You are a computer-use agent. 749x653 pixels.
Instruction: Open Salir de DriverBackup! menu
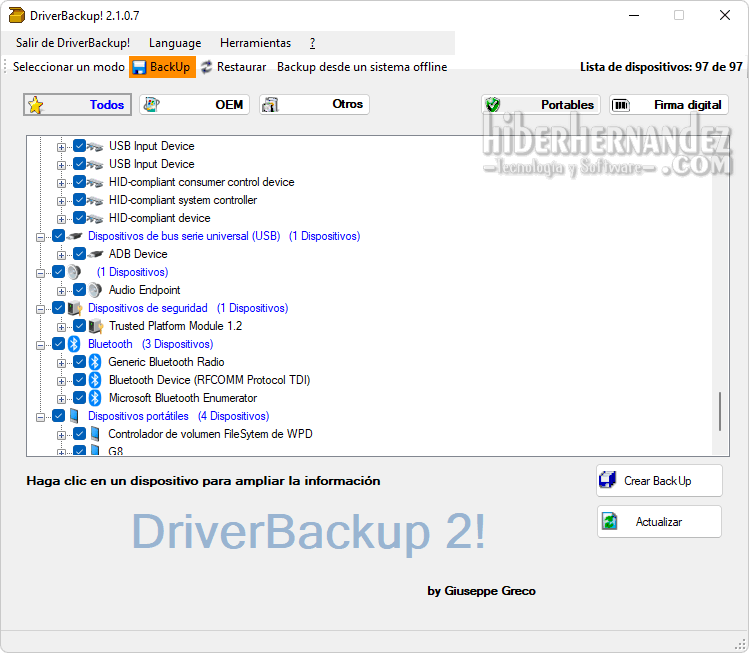(73, 43)
